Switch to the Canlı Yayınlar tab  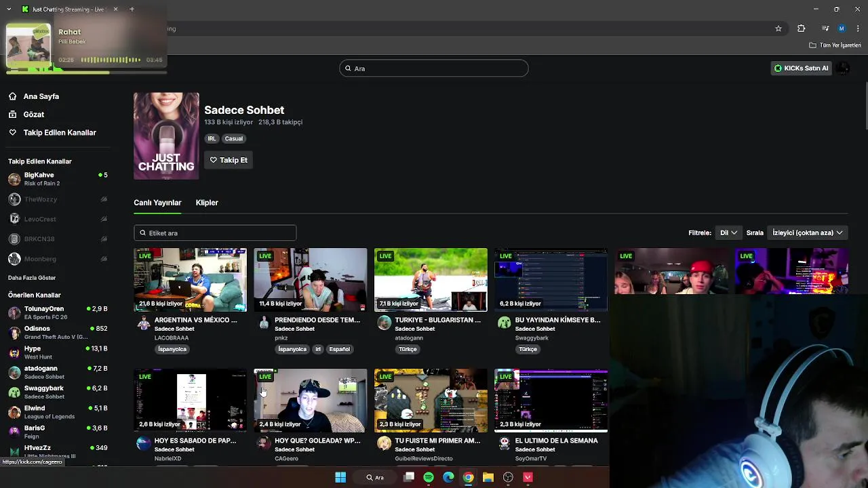(x=157, y=203)
